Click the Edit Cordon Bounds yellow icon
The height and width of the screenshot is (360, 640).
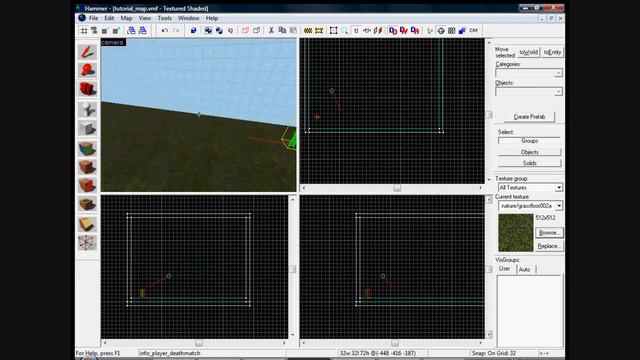pos(319,31)
